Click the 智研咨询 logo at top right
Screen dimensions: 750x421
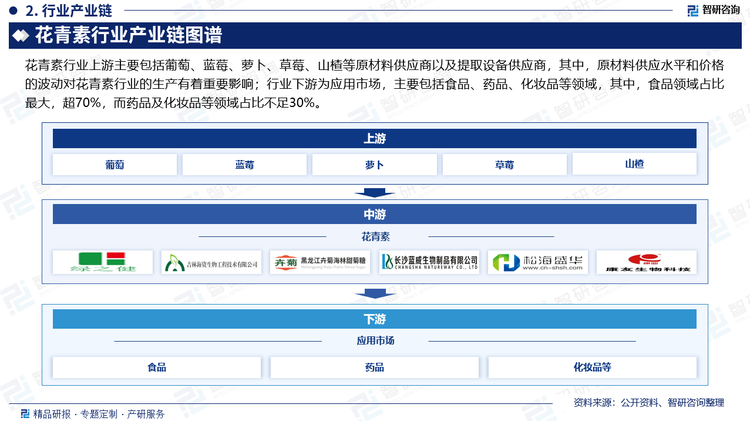pos(714,10)
